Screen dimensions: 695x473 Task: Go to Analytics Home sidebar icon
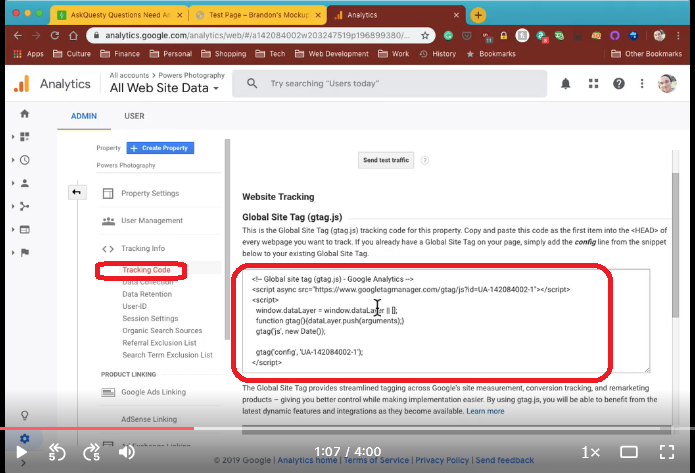tap(25, 114)
